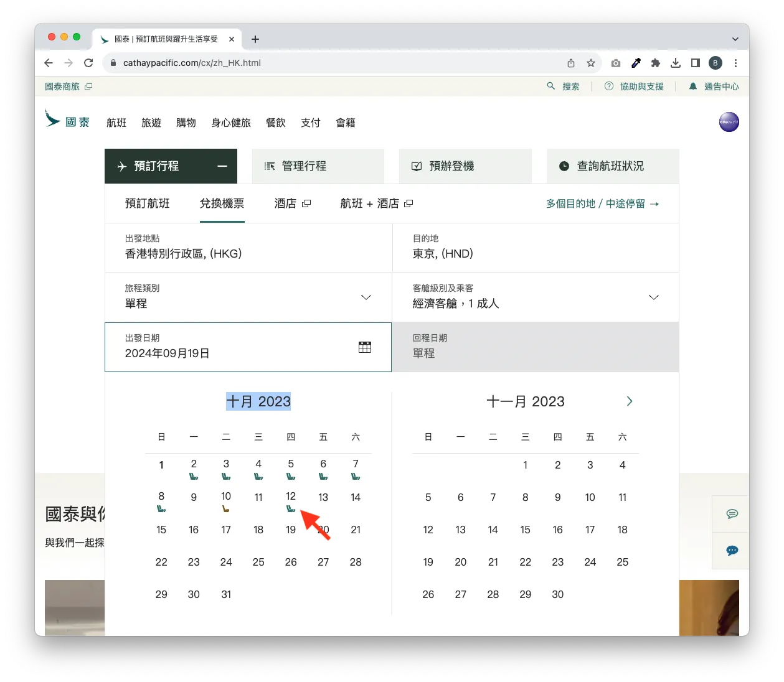Expand the 客艙級別及乘客 dropdown

point(536,297)
